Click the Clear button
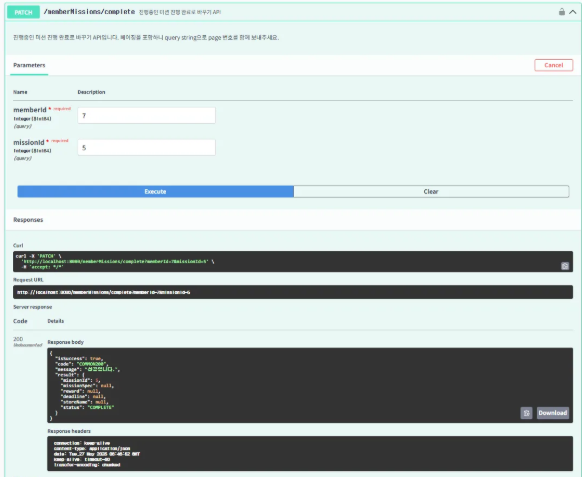This screenshot has height=477, width=582. pyautogui.click(x=431, y=192)
